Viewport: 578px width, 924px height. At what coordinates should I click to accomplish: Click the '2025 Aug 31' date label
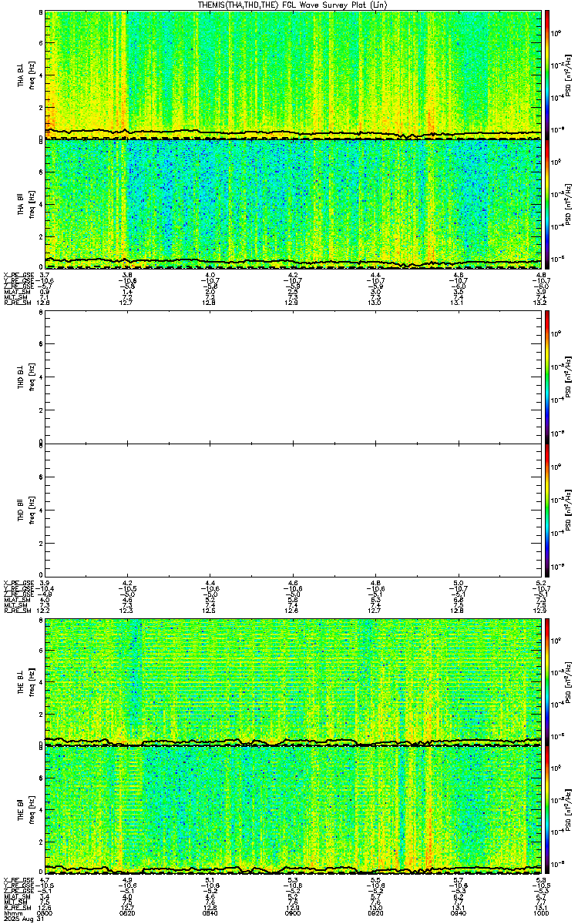pyautogui.click(x=21, y=919)
